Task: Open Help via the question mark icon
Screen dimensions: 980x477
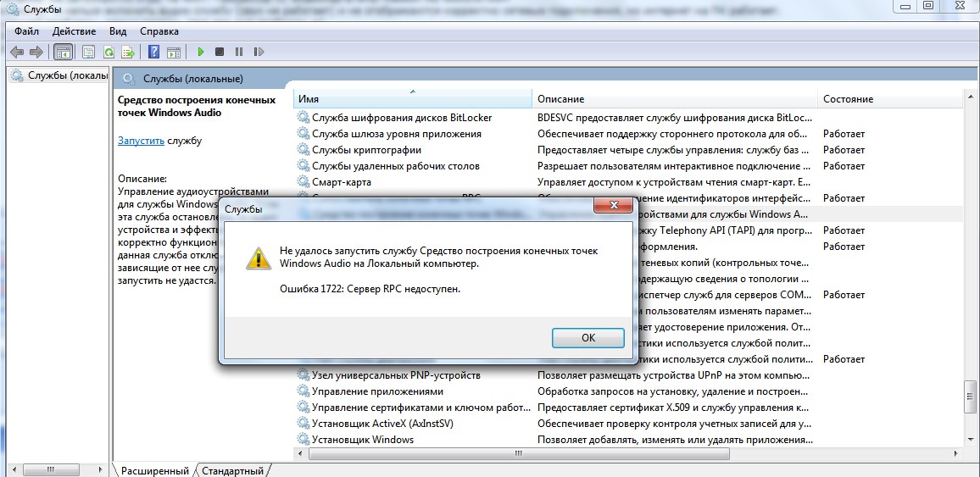Action: 153,52
